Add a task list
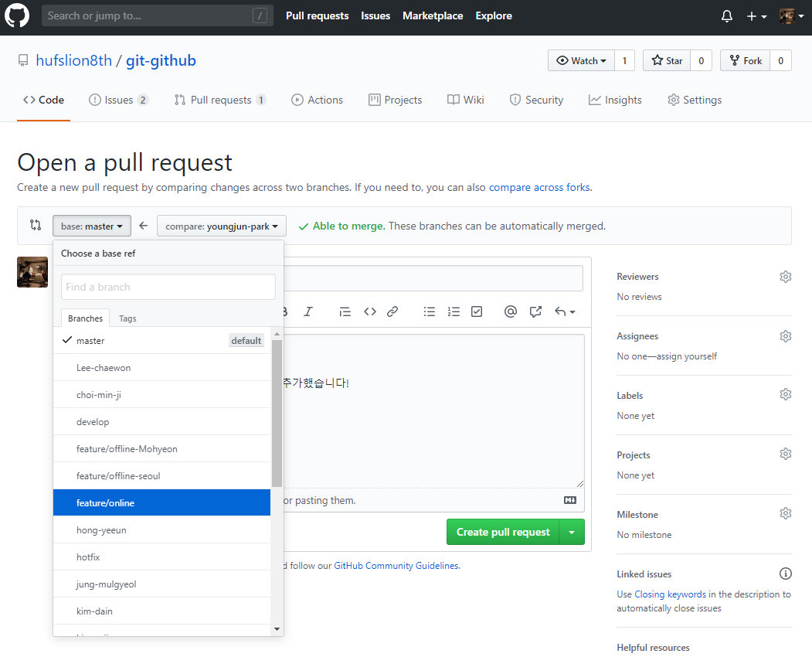Image resolution: width=812 pixels, height=657 pixels. 477,311
